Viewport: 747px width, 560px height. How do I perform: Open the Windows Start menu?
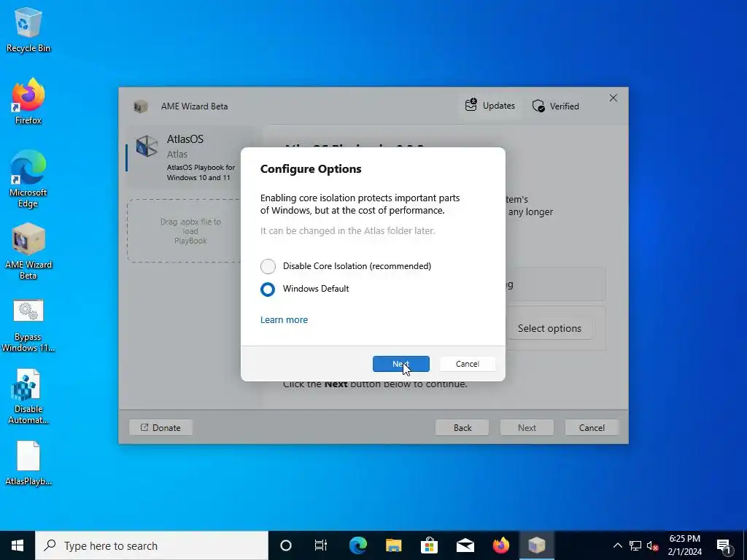[x=18, y=545]
